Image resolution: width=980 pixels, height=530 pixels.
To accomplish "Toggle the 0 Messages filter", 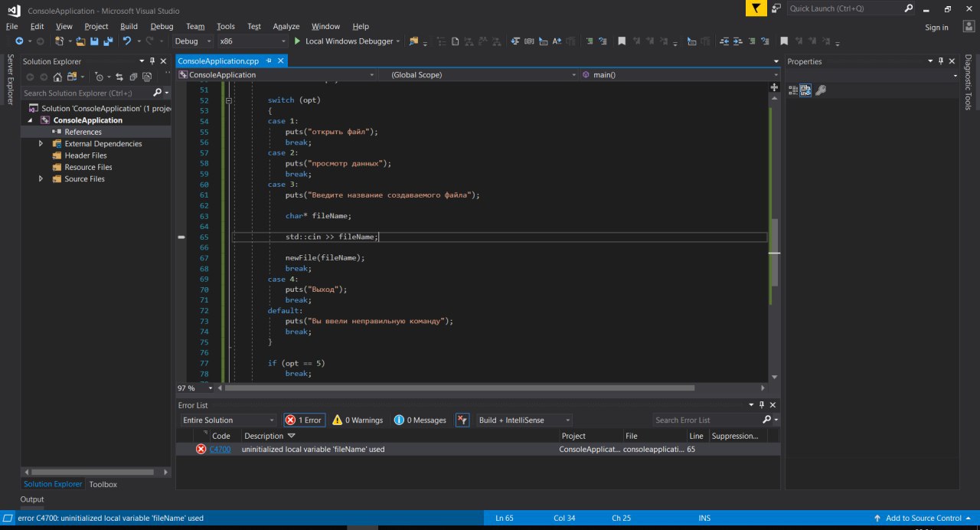I will [420, 420].
